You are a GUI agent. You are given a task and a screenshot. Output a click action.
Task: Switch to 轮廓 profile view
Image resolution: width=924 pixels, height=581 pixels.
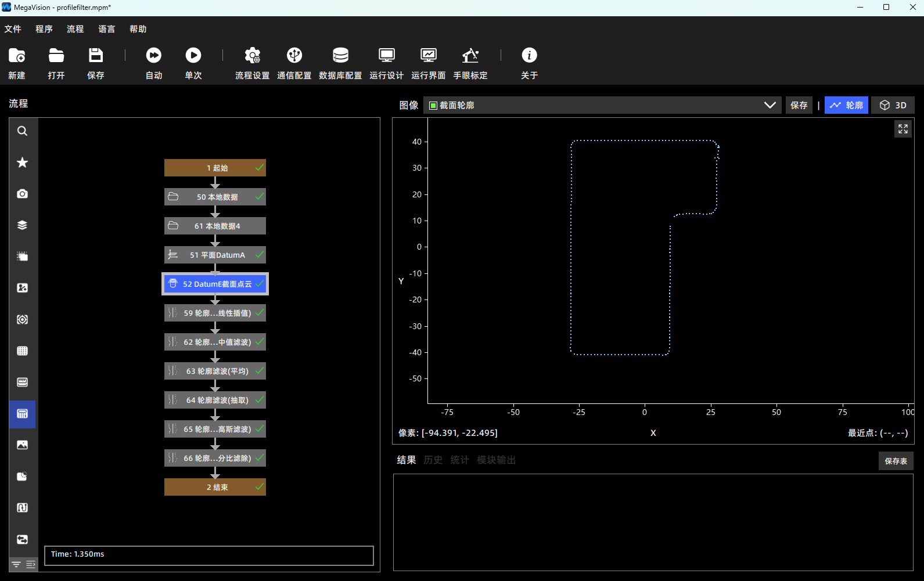coord(847,105)
